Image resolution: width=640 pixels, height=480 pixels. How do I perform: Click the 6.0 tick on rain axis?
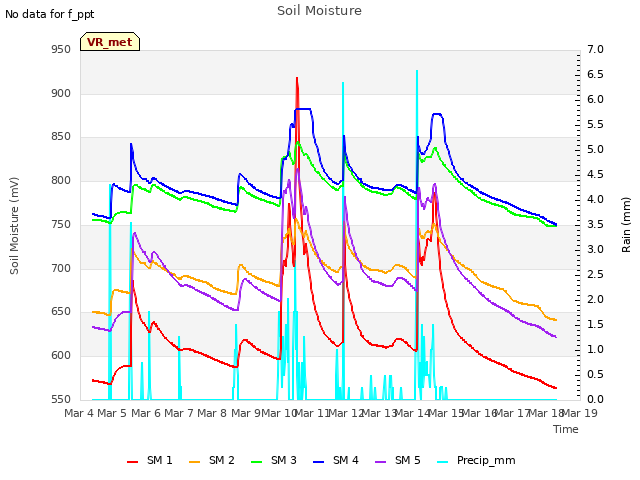[x=596, y=100]
